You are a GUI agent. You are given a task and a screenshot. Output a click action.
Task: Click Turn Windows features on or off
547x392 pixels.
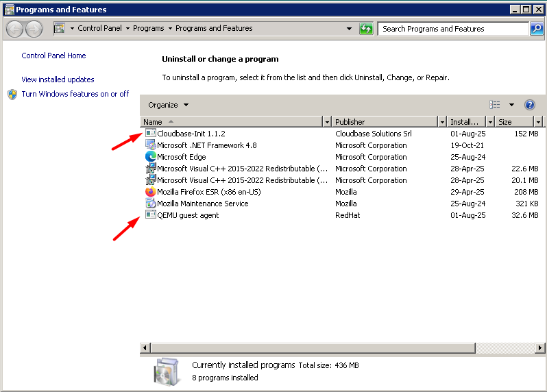(75, 94)
